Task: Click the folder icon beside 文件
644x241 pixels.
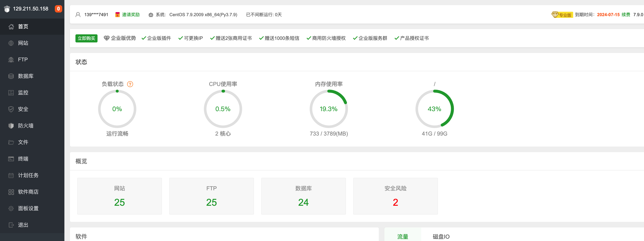Action: (11, 142)
